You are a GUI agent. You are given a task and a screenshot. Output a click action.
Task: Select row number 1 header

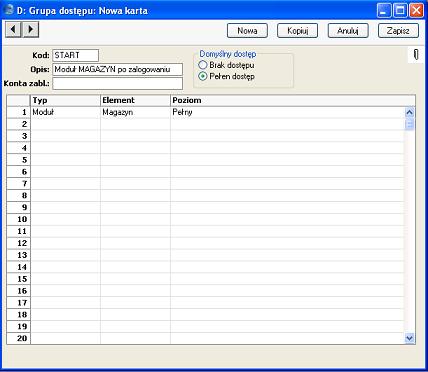[19, 112]
